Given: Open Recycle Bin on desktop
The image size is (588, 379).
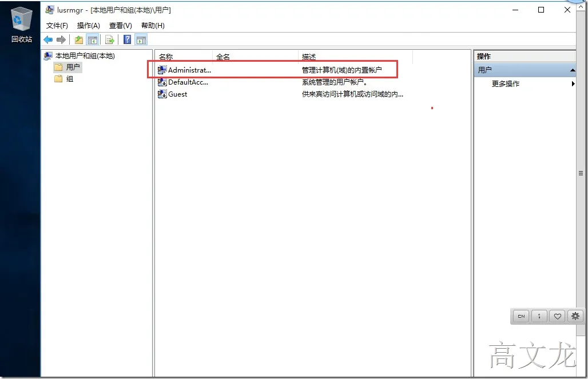Looking at the screenshot, I should [x=21, y=25].
